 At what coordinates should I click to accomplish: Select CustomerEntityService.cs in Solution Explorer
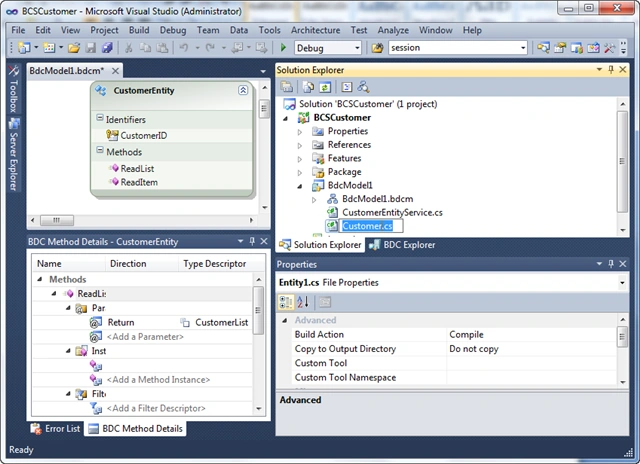pos(392,213)
